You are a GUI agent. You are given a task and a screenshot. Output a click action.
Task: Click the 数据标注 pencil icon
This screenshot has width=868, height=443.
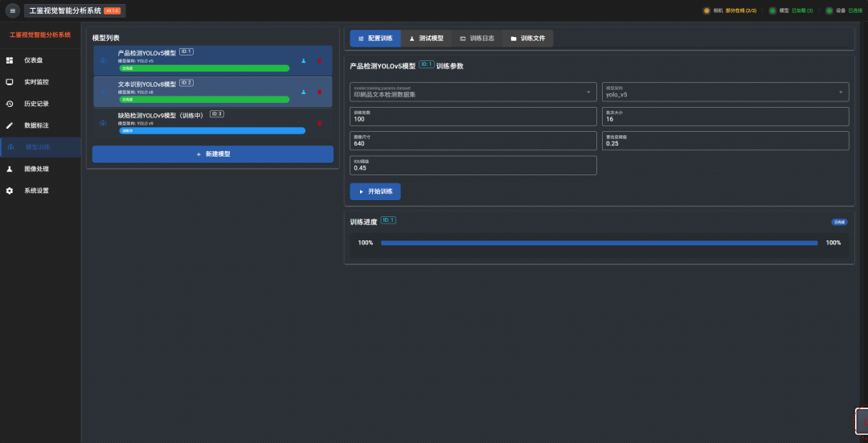coord(10,125)
